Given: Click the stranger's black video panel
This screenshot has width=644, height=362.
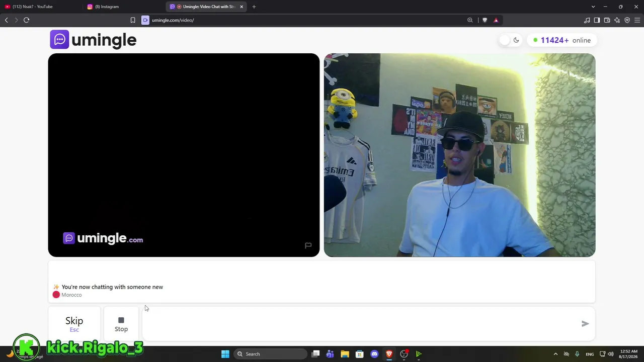Looking at the screenshot, I should pos(184,155).
